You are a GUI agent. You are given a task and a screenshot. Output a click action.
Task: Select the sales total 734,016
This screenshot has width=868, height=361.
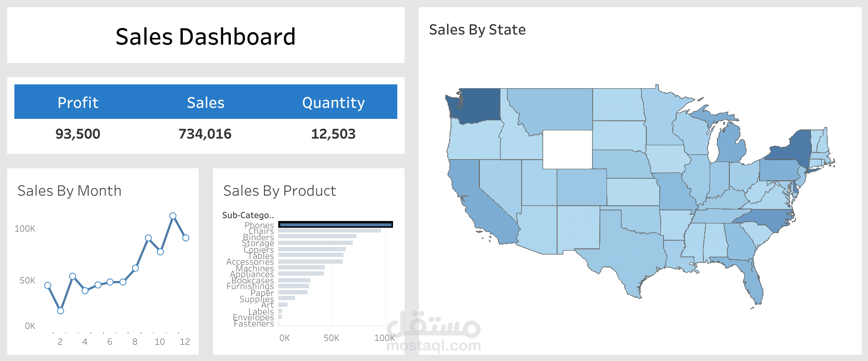(x=205, y=134)
